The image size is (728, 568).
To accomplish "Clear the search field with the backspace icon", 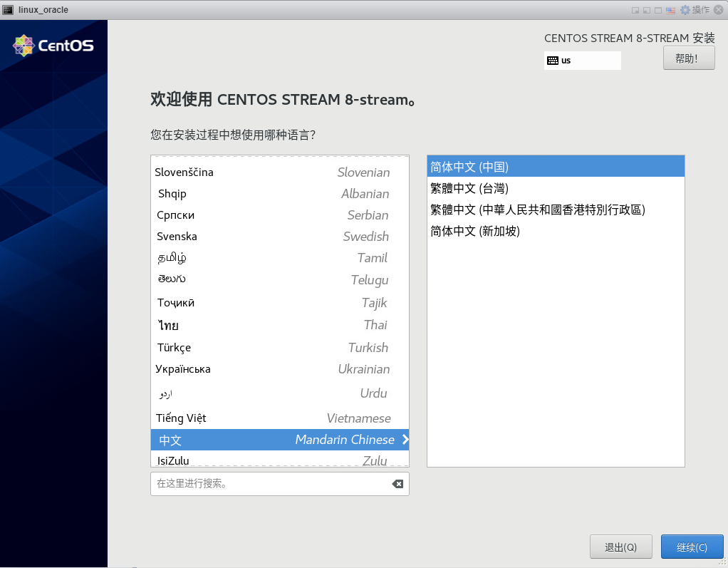I will click(x=397, y=484).
